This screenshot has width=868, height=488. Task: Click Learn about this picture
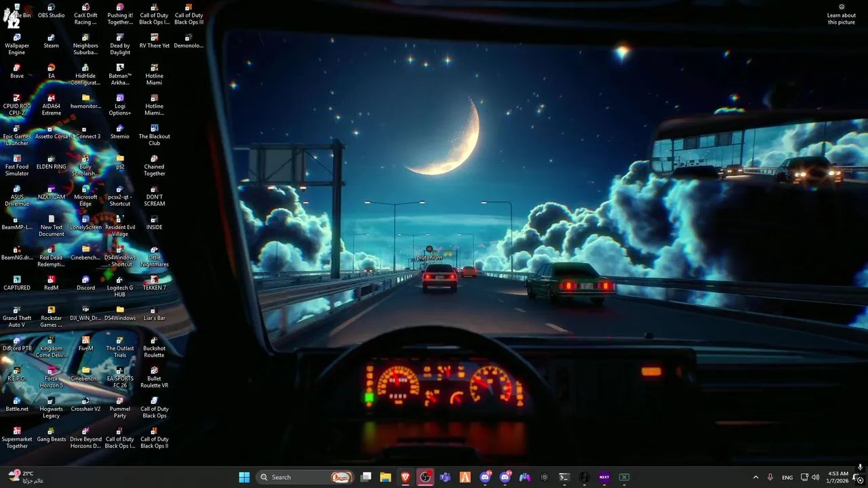coord(842,15)
